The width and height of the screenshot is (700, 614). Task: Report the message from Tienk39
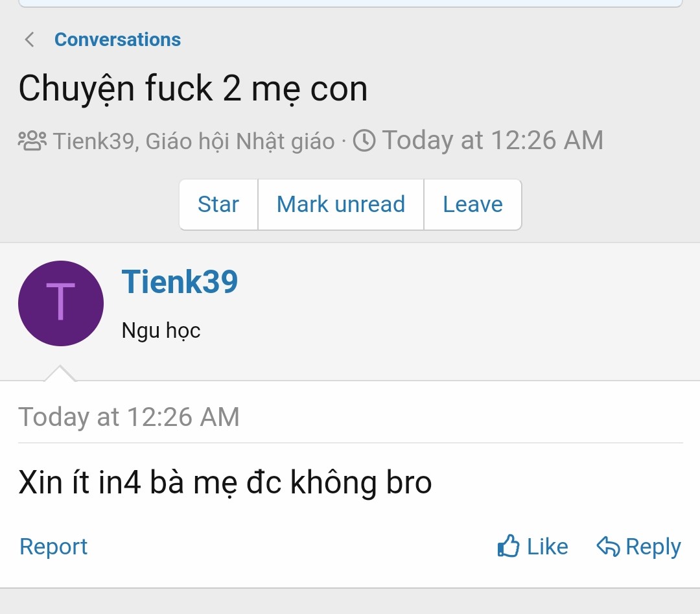[x=53, y=547]
